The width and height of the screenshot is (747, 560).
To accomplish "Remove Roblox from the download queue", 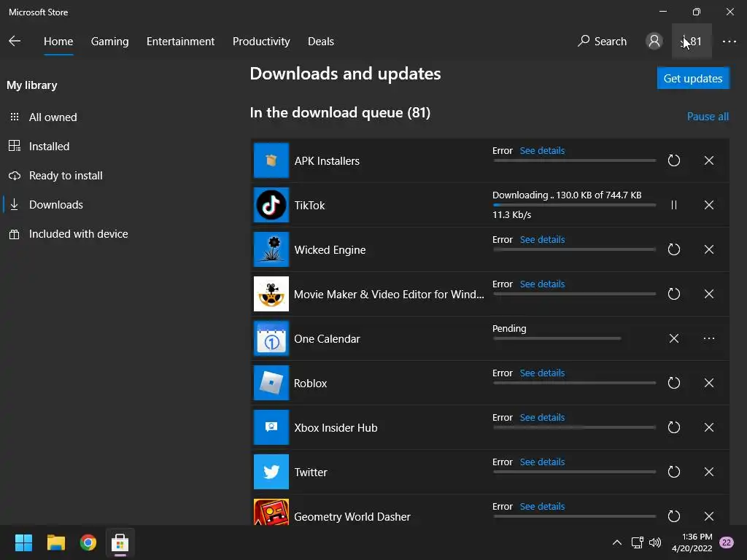I will 709,383.
